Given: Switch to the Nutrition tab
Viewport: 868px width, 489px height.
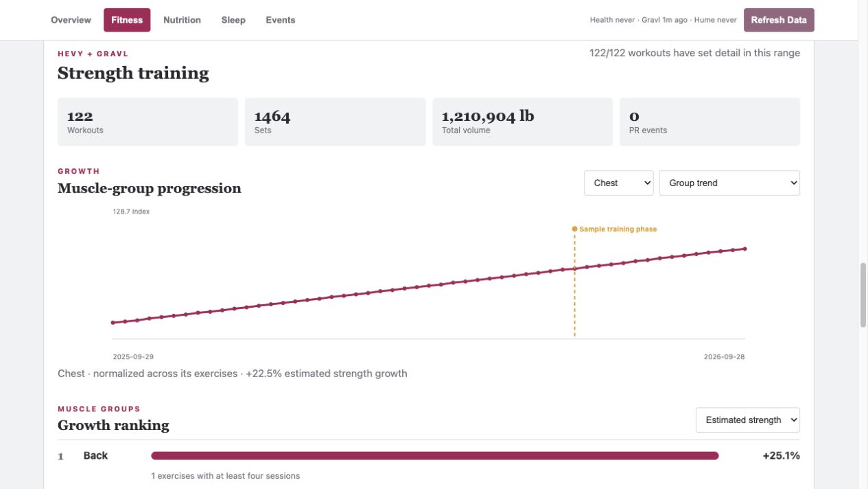Looking at the screenshot, I should pos(182,20).
